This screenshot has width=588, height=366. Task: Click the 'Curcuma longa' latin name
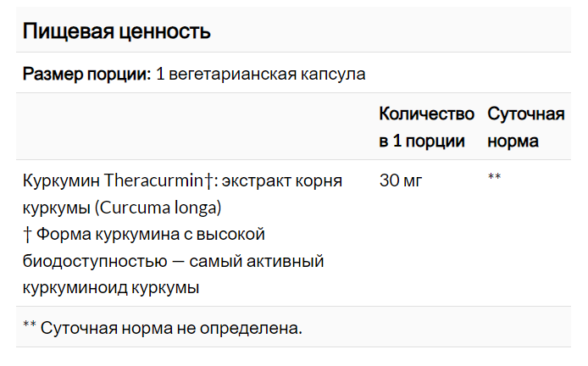click(158, 208)
